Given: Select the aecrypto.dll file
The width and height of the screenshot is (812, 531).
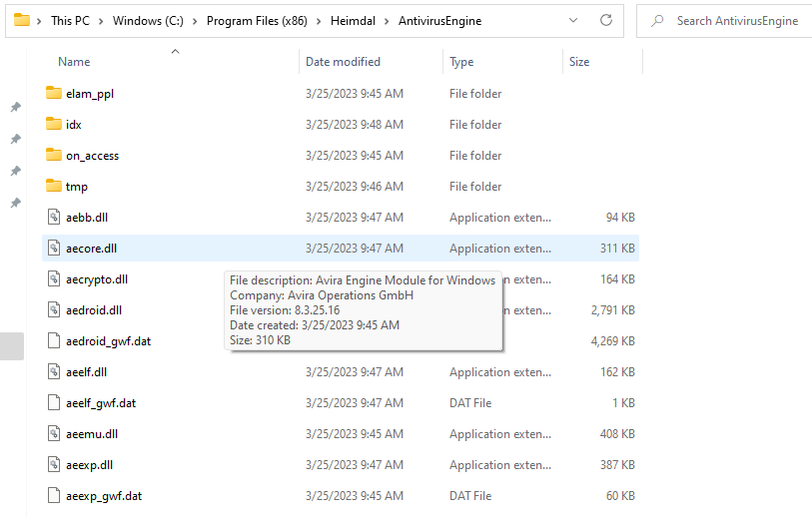Looking at the screenshot, I should tap(97, 279).
